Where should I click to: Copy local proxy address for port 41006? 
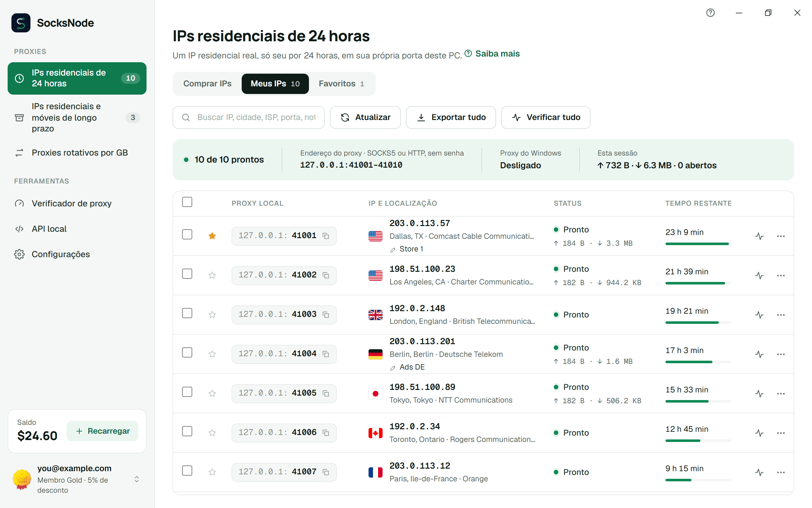pyautogui.click(x=325, y=432)
